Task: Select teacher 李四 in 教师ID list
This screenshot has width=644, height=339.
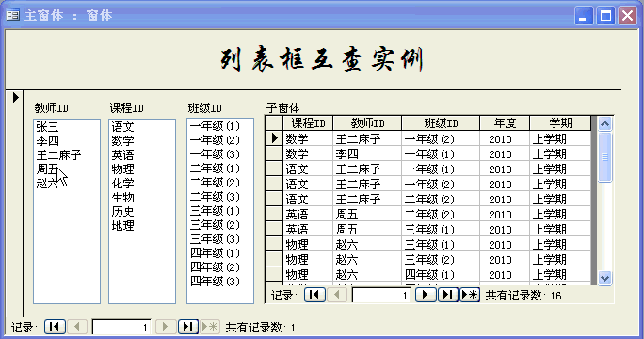Action: [48, 140]
